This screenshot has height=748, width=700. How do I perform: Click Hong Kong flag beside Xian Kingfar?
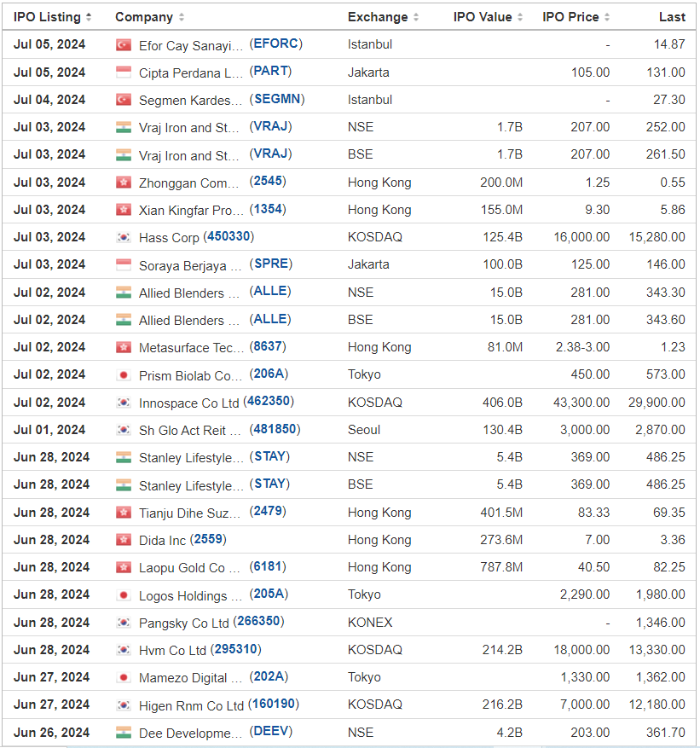point(124,210)
